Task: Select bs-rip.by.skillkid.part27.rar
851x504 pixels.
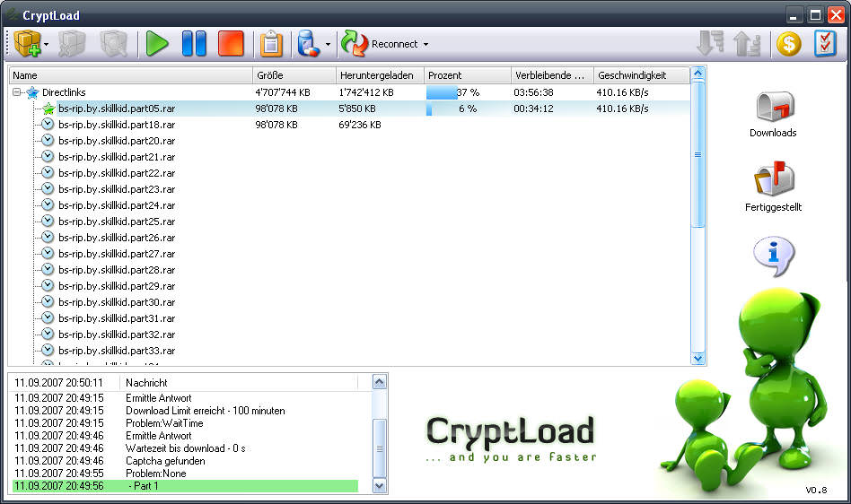Action: [x=117, y=254]
